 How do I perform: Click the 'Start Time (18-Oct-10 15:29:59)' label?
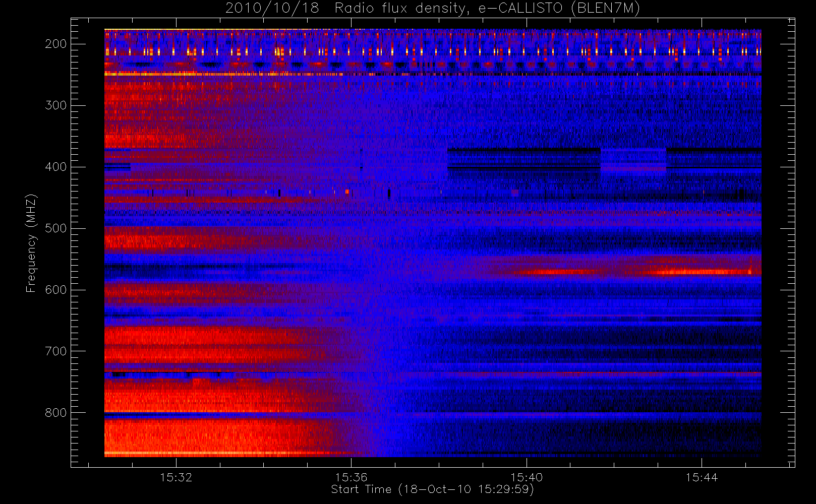pos(432,489)
